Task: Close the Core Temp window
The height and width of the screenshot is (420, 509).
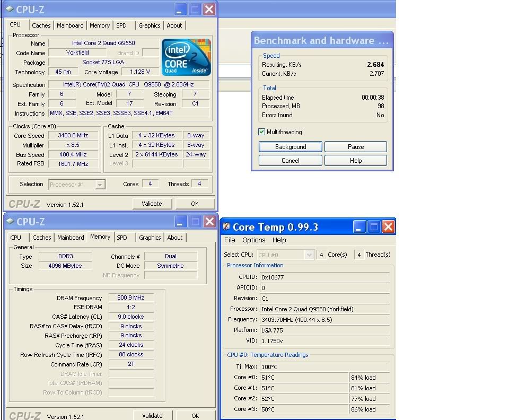Action: (388, 226)
